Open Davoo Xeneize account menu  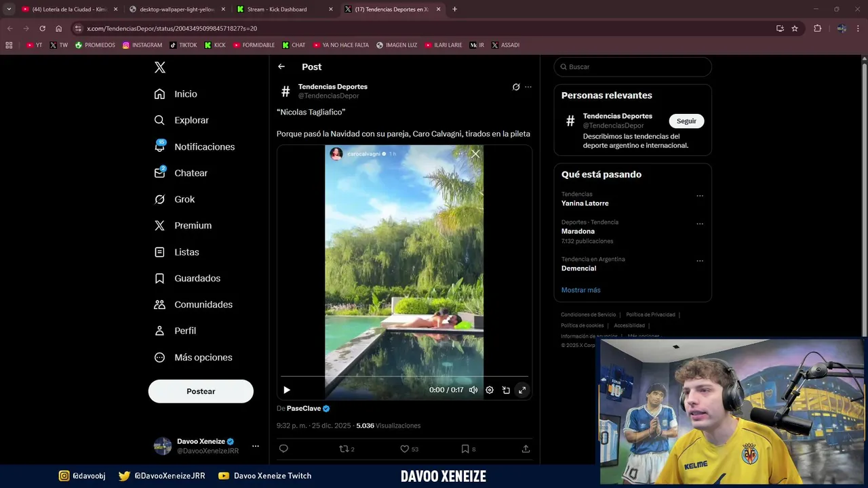tap(206, 446)
